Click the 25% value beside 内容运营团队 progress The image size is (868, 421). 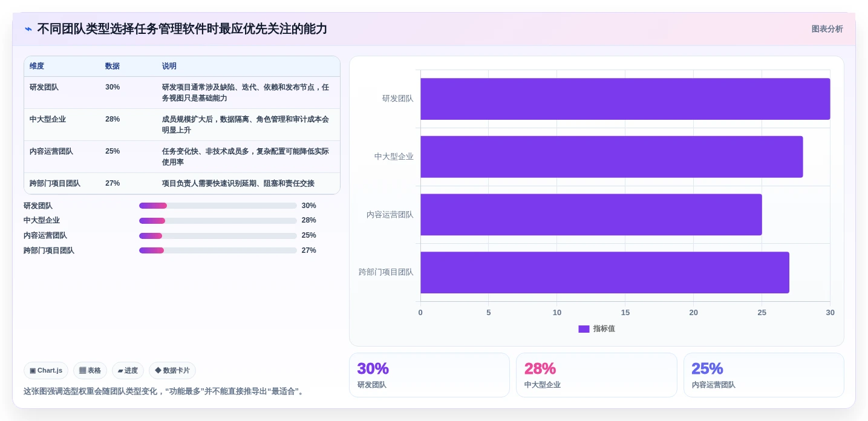[309, 236]
